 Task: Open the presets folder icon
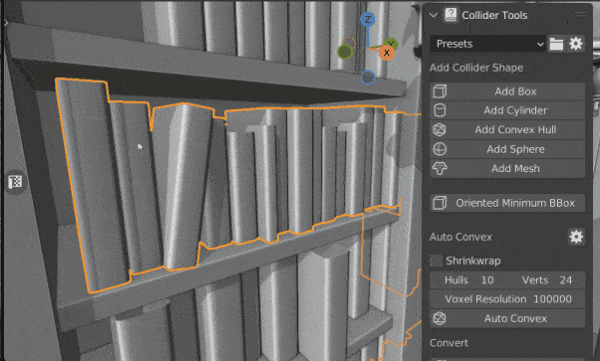556,44
